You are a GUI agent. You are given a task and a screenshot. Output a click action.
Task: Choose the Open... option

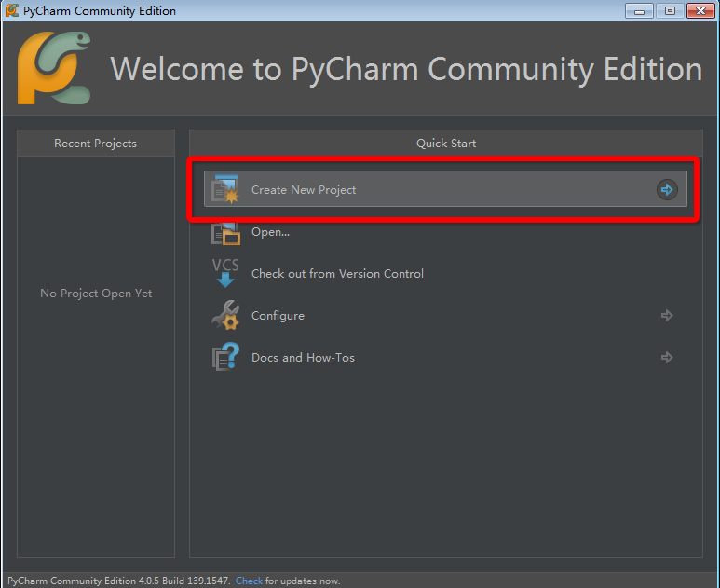pyautogui.click(x=270, y=231)
